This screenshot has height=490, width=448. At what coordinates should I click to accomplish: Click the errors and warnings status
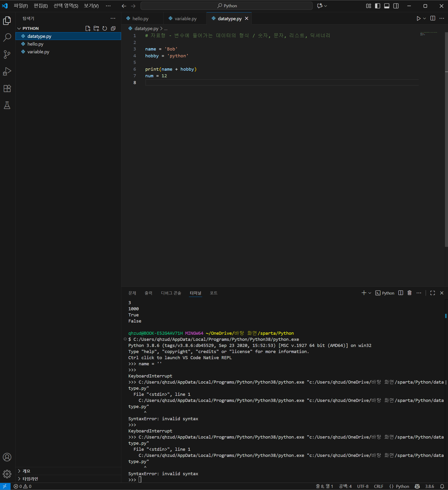23,486
